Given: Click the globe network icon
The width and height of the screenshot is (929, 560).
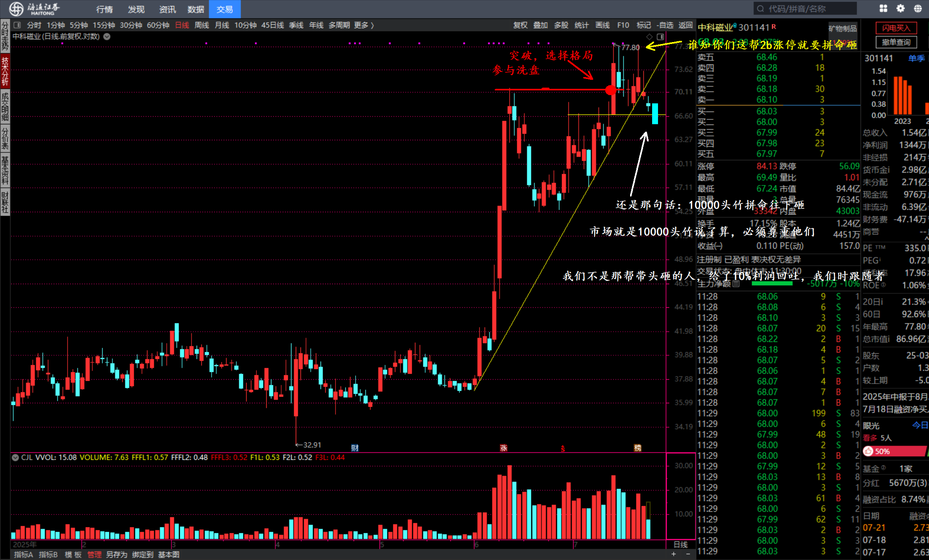Looking at the screenshot, I should (918, 9).
